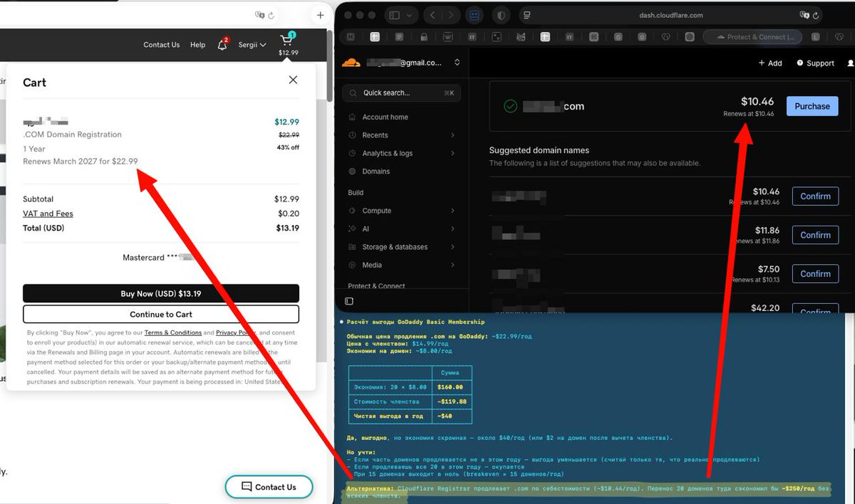Click the 'Mastercard' payment method text
Image resolution: width=855 pixels, height=504 pixels.
144,258
